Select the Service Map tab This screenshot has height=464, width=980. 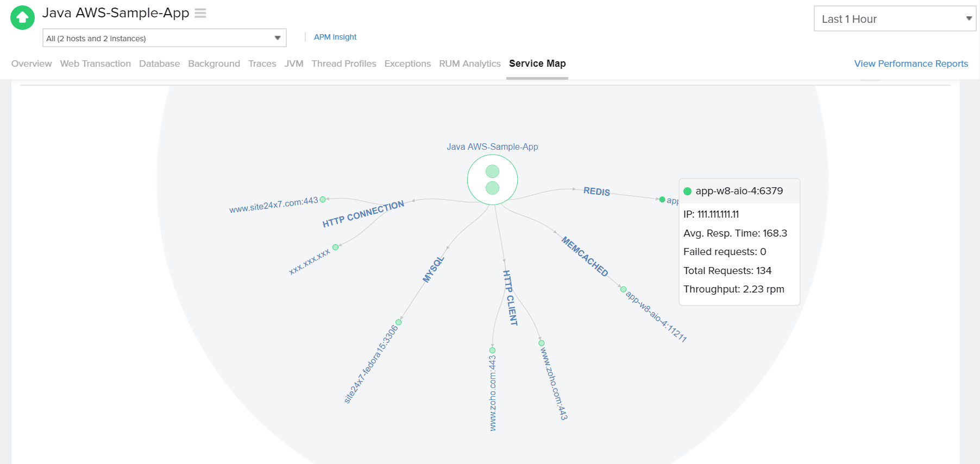tap(537, 63)
